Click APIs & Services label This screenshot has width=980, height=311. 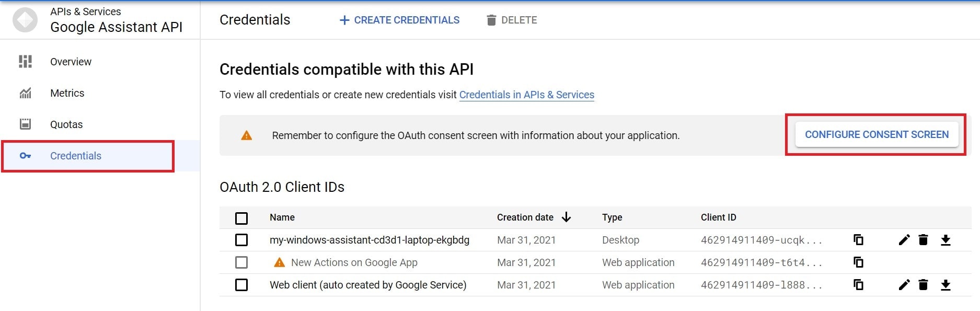point(85,11)
